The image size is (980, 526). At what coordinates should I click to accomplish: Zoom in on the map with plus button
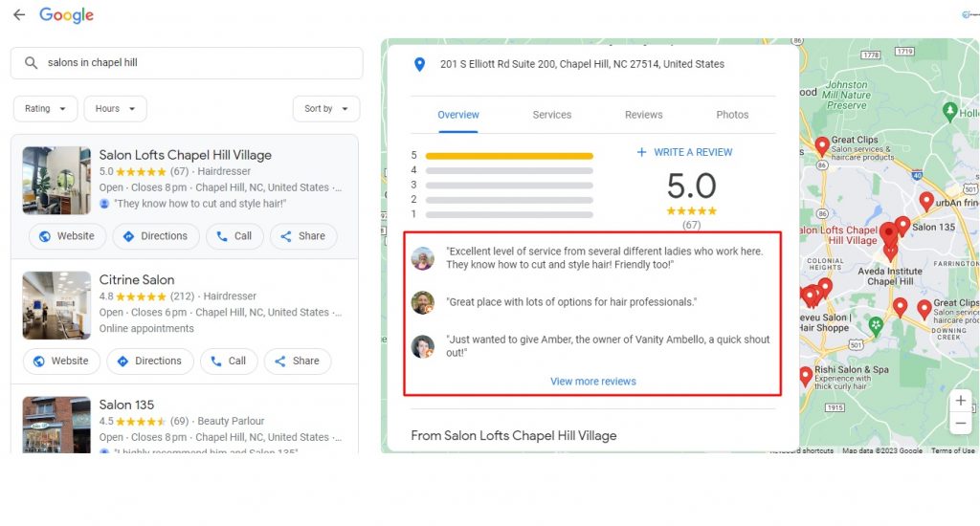961,401
